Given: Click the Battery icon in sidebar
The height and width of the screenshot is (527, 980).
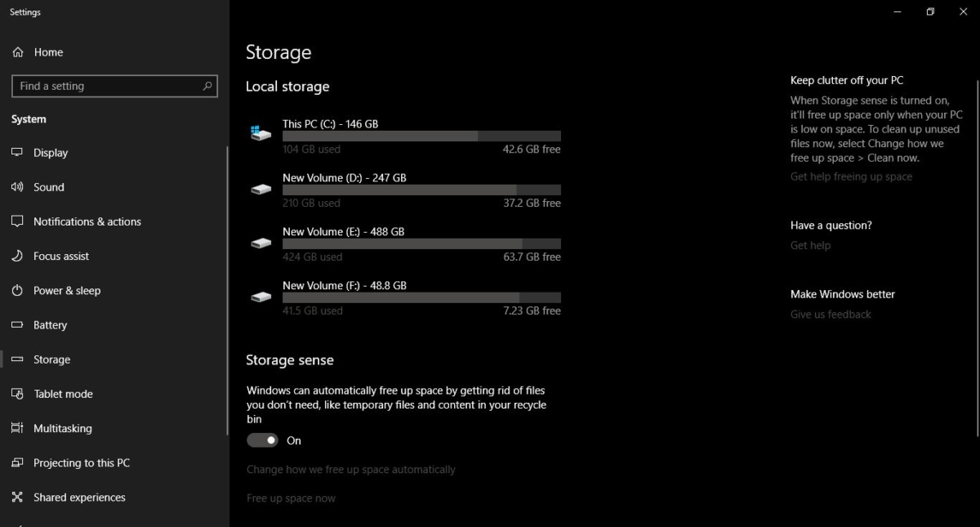Looking at the screenshot, I should click(18, 324).
